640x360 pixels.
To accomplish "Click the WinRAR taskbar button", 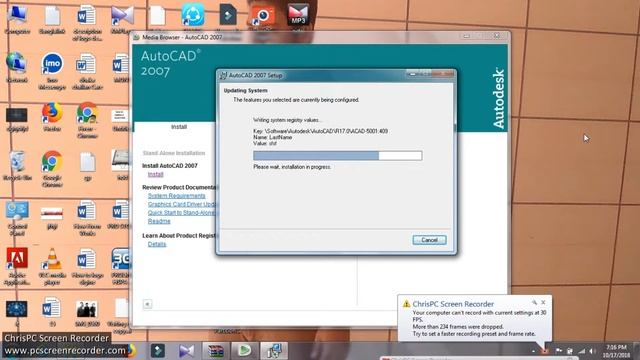I will pyautogui.click(x=216, y=351).
